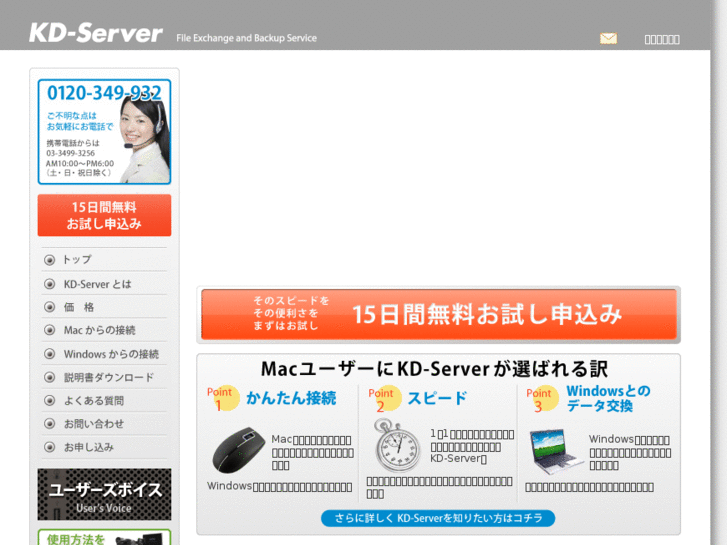Click the MacユーザーにKD-Serverが選ばれる訳 title

tap(434, 369)
